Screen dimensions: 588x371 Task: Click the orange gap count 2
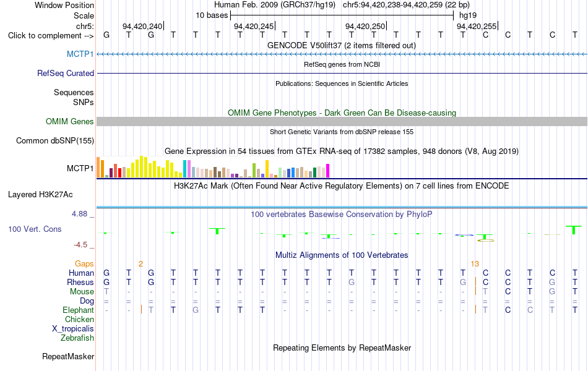141,264
